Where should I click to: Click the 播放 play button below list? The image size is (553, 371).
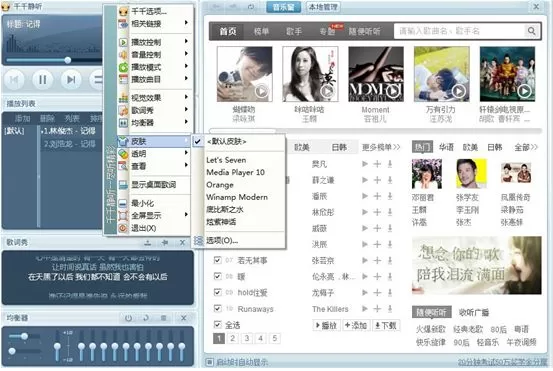click(x=327, y=325)
